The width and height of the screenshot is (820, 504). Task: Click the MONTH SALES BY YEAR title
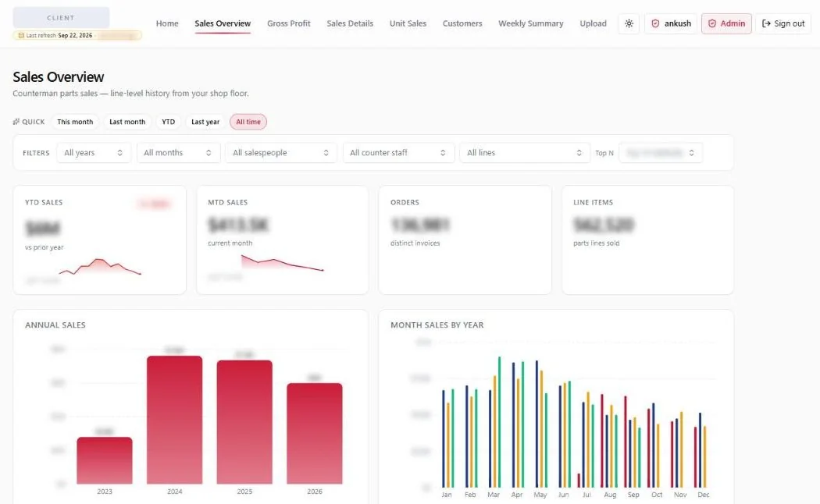(437, 325)
